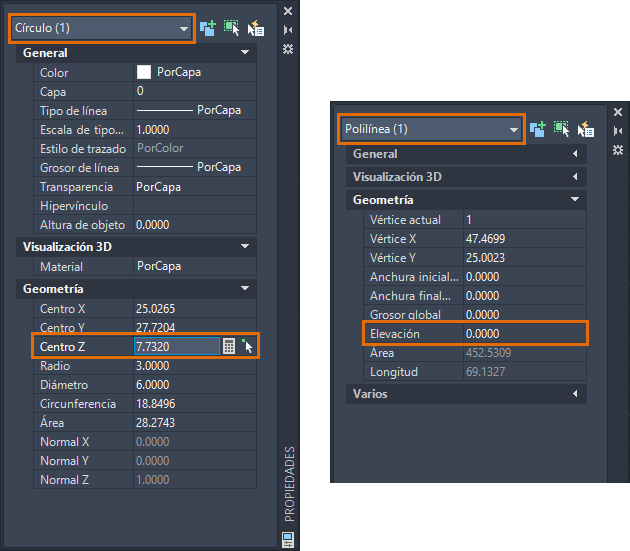
Task: Click the Anchura final value 0.0000
Action: (x=525, y=295)
